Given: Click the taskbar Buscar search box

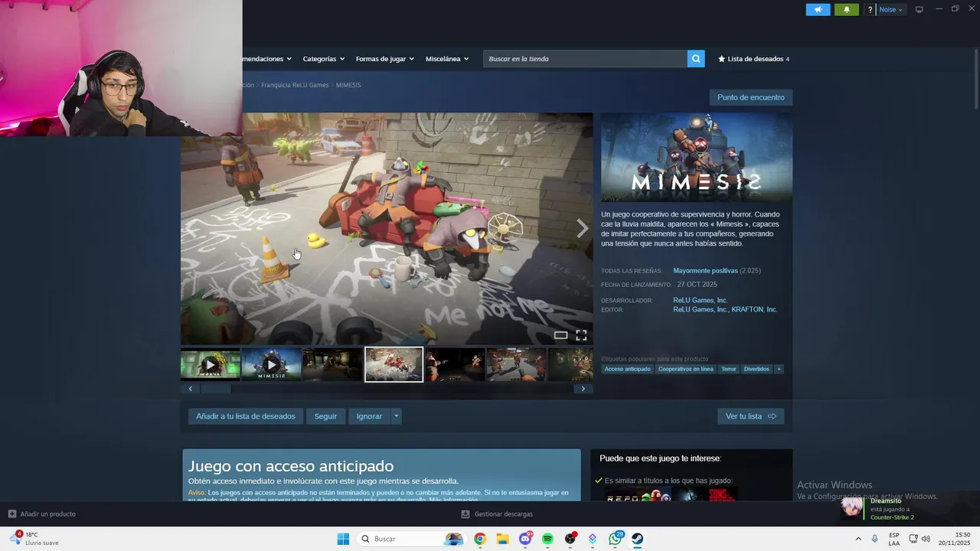Looking at the screenshot, I should [x=413, y=539].
